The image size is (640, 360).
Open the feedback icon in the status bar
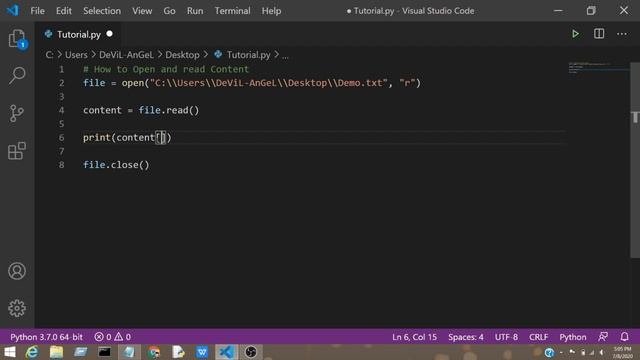[x=603, y=337]
